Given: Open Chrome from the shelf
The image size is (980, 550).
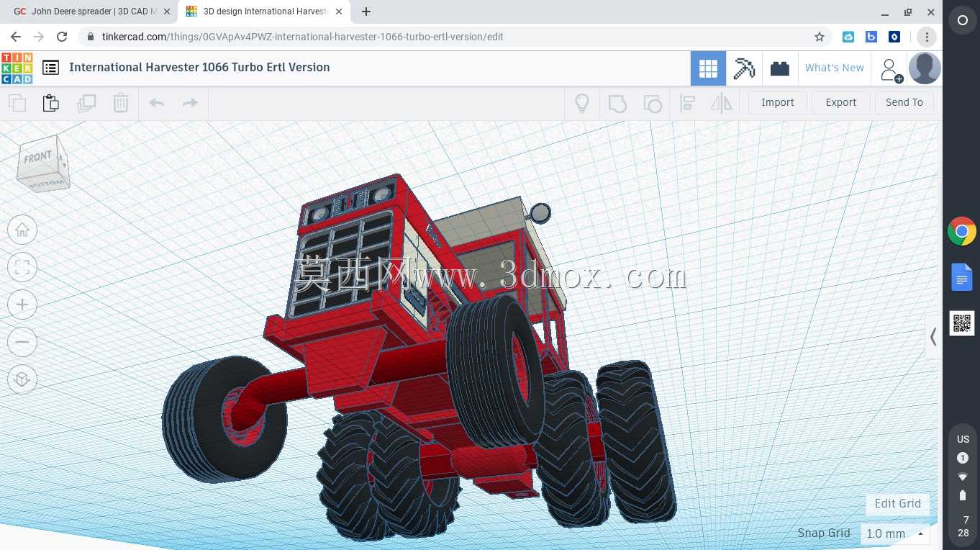Looking at the screenshot, I should pyautogui.click(x=962, y=232).
